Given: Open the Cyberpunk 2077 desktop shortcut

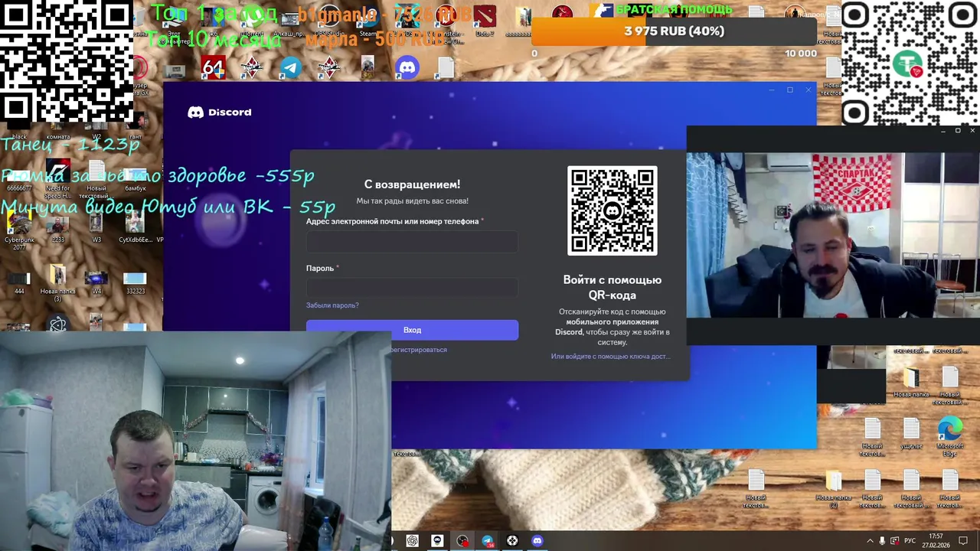Looking at the screenshot, I should click(x=19, y=230).
